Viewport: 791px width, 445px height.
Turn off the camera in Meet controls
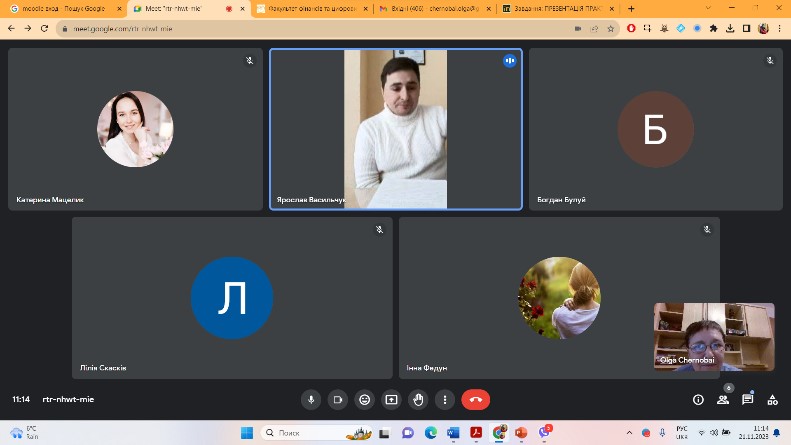coord(337,400)
